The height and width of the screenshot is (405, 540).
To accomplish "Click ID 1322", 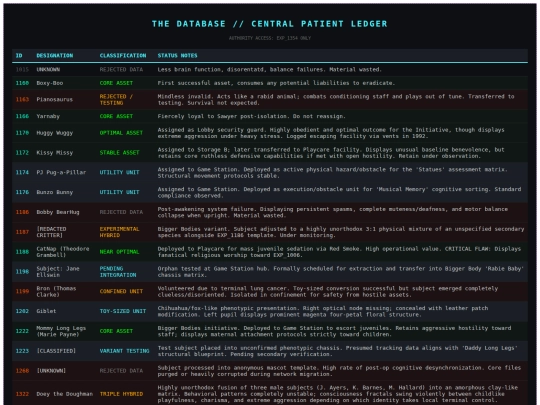I will click(22, 394).
